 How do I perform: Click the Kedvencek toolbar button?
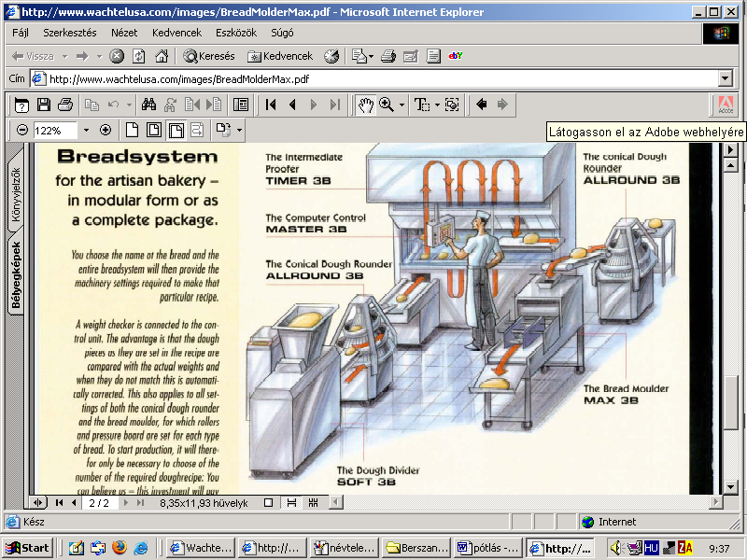[x=281, y=56]
